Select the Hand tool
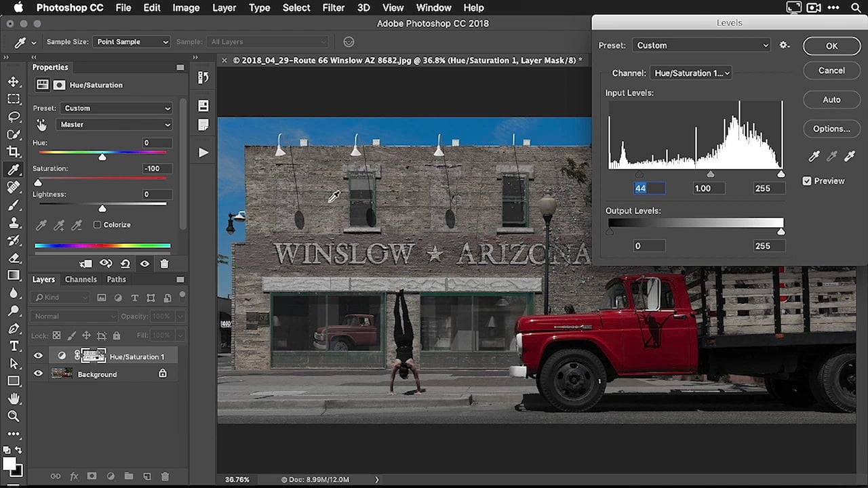Viewport: 868px width, 488px height. point(14,399)
